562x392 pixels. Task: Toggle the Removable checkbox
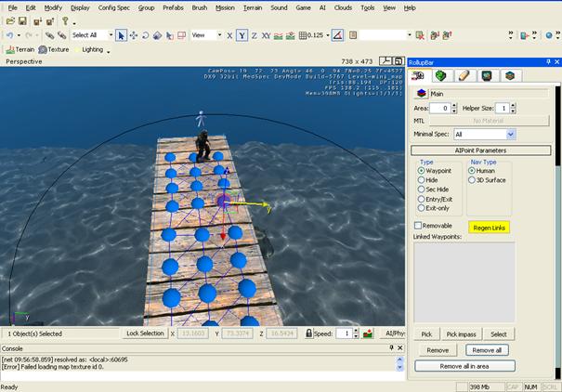click(418, 226)
